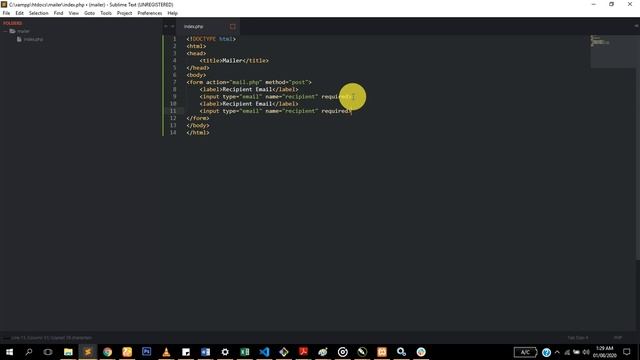640x360 pixels.
Task: Open Microsoft Excel from taskbar
Action: pyautogui.click(x=244, y=352)
